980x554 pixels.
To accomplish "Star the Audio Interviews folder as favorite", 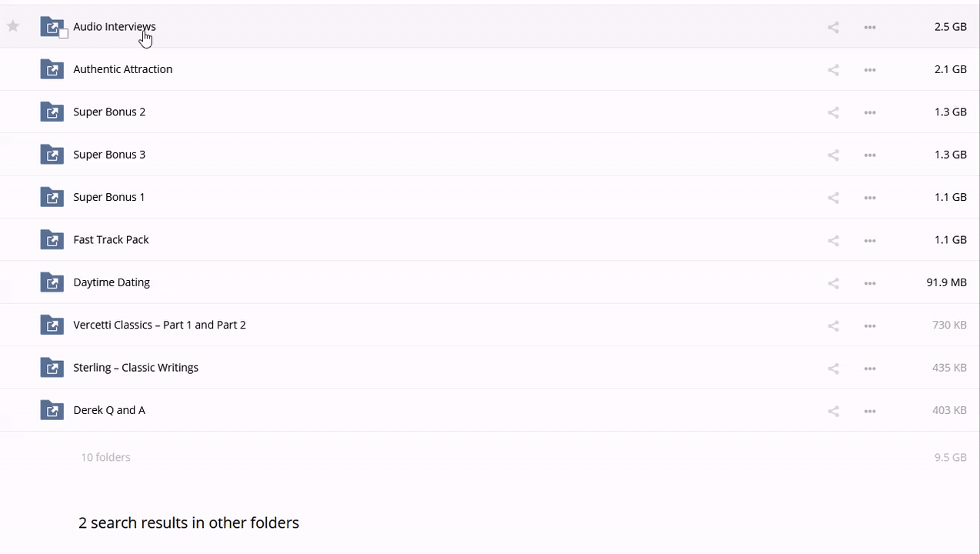I will [x=13, y=26].
